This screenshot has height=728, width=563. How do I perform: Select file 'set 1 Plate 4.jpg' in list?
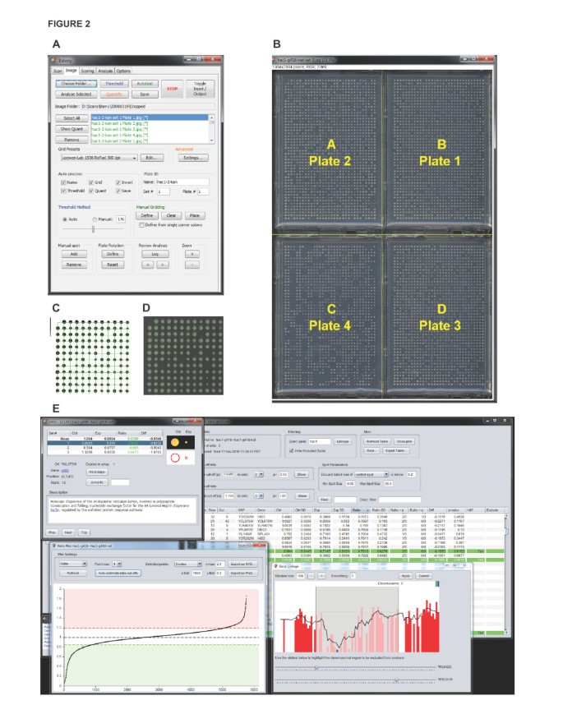150,135
